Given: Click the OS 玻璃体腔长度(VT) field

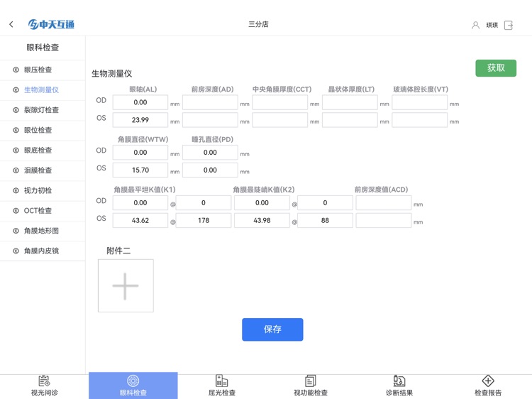Looking at the screenshot, I should (420, 120).
